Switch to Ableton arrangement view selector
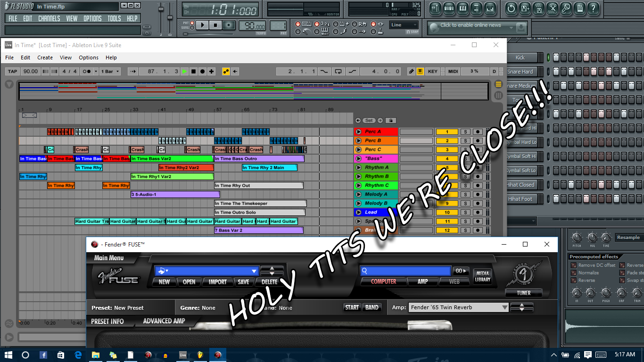644x362 pixels. [498, 84]
